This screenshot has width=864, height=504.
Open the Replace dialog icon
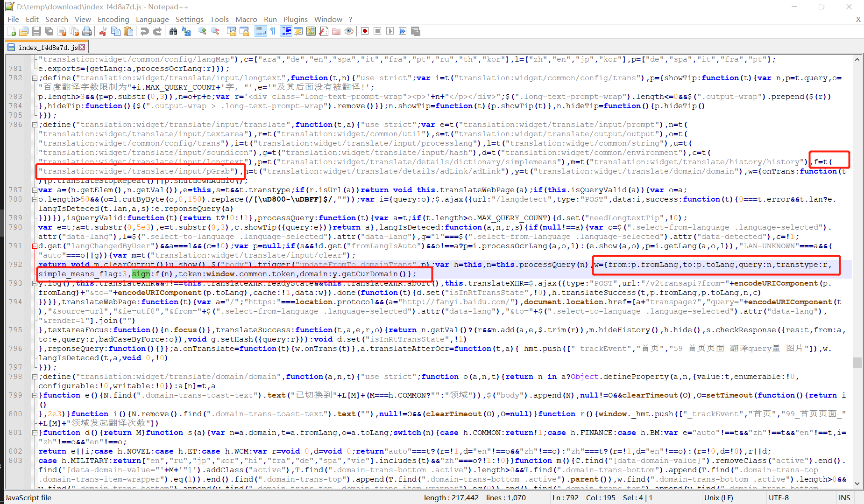click(186, 31)
